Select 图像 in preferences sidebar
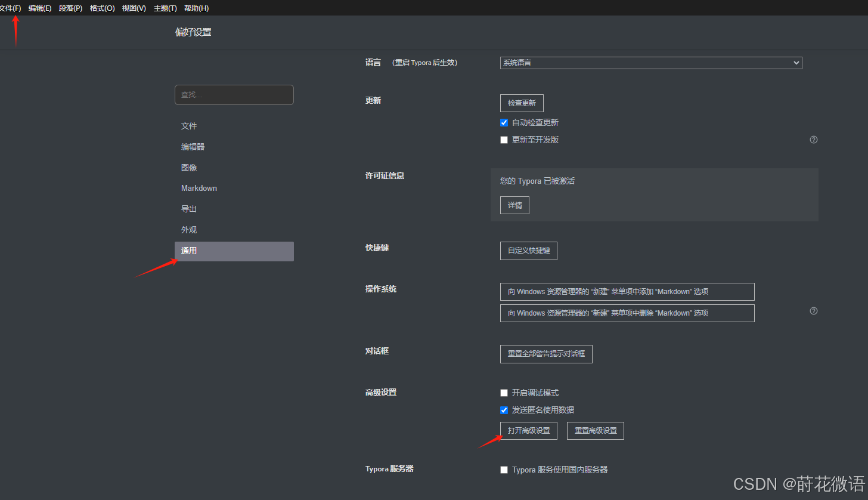The width and height of the screenshot is (868, 500). pyautogui.click(x=234, y=168)
